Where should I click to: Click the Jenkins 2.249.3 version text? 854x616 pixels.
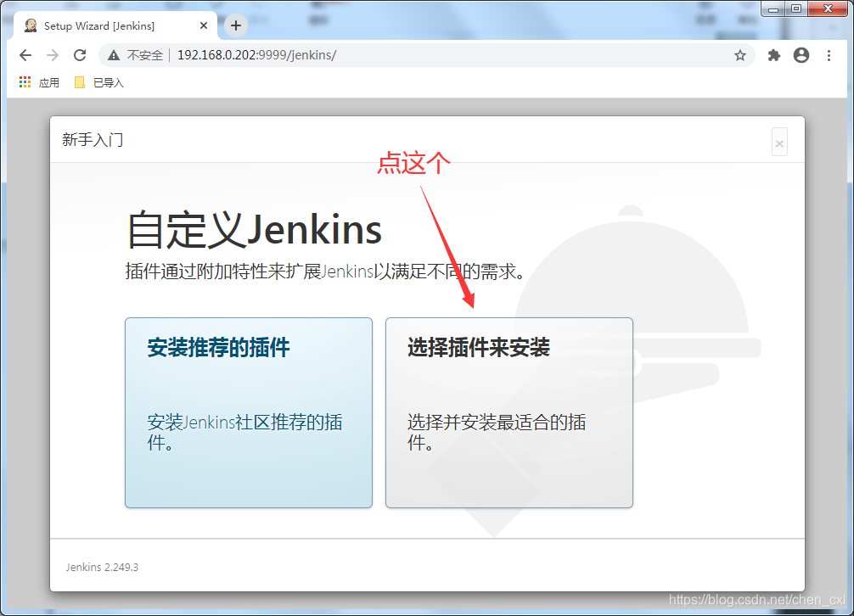103,567
